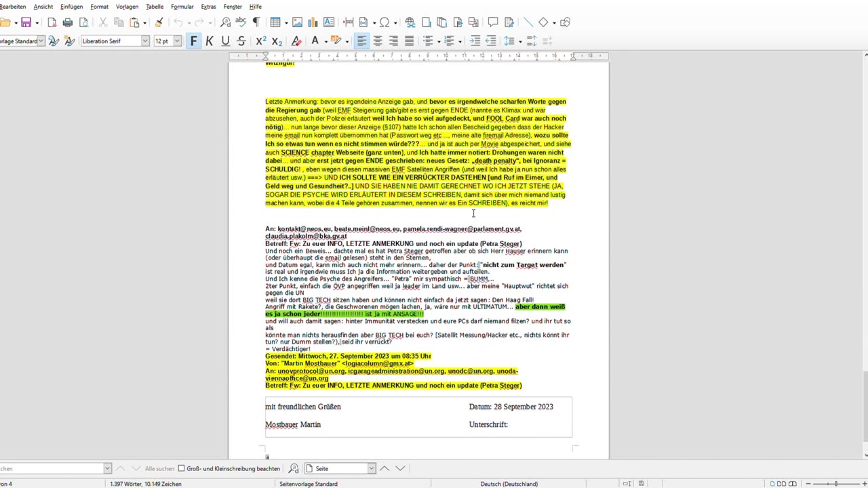Undo the last action
The image size is (868, 488).
click(178, 22)
